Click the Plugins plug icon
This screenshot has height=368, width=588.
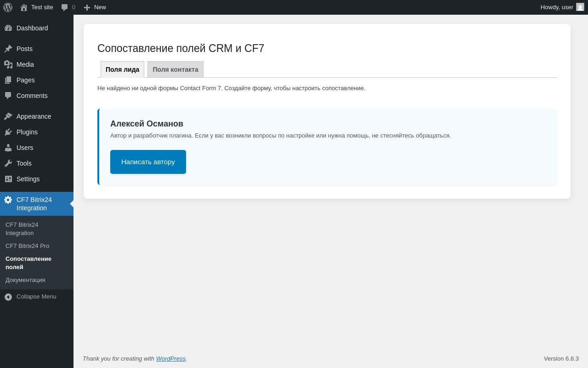[8, 132]
